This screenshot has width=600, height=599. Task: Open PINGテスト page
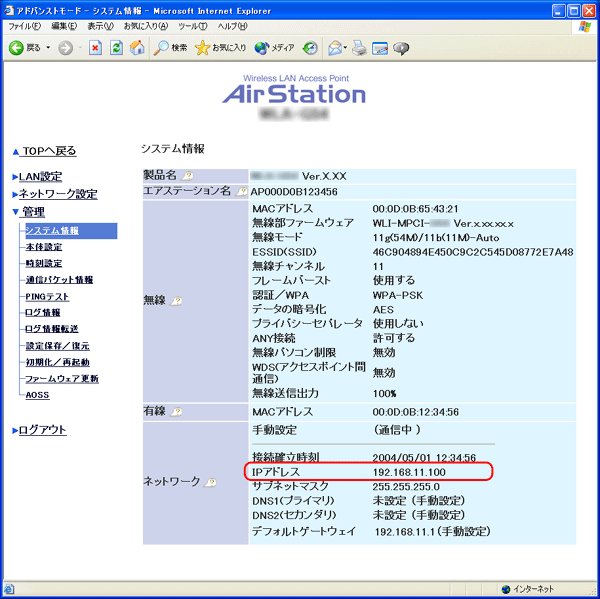47,297
